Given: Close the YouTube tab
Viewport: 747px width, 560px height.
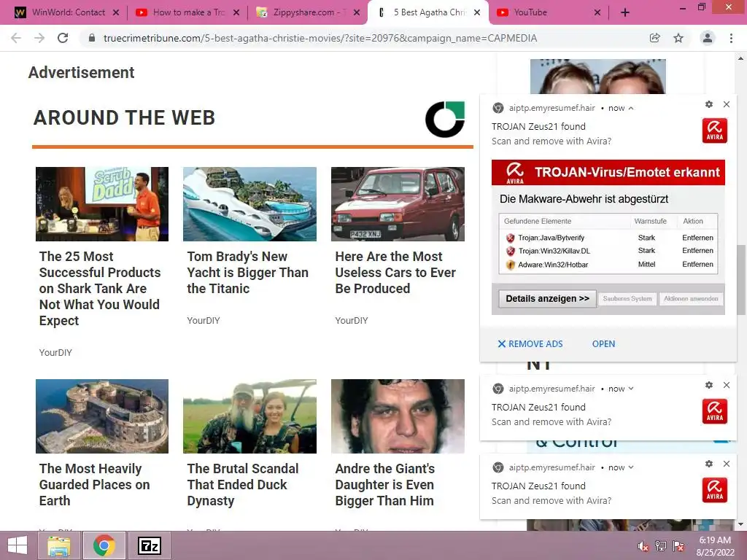Looking at the screenshot, I should tap(597, 13).
